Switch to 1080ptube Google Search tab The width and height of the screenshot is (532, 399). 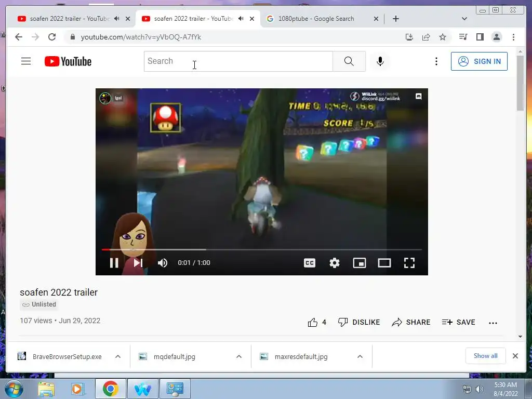point(315,19)
